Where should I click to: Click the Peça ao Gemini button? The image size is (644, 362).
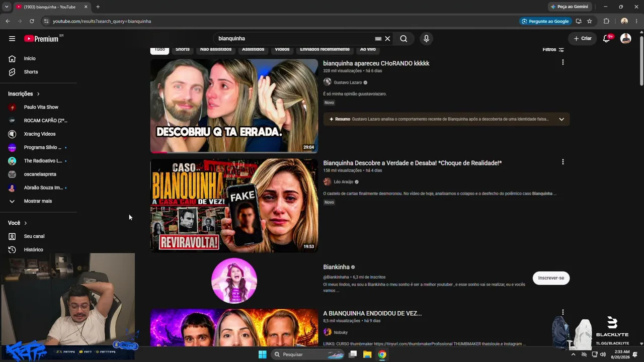pyautogui.click(x=570, y=7)
